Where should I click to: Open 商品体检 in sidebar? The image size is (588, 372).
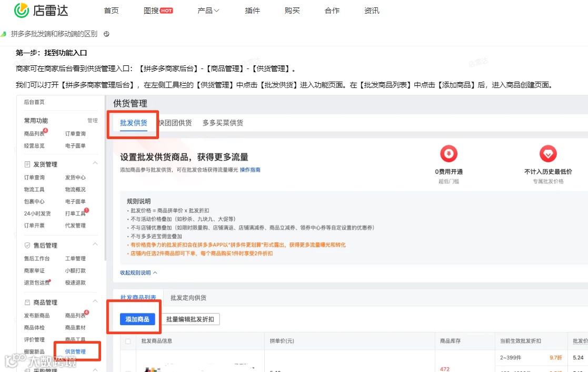pos(34,327)
